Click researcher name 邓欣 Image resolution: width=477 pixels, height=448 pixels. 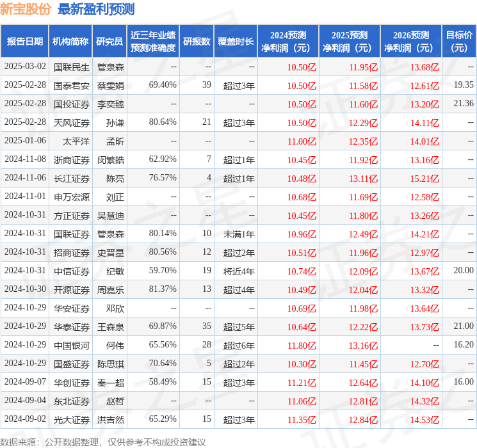coord(115,308)
